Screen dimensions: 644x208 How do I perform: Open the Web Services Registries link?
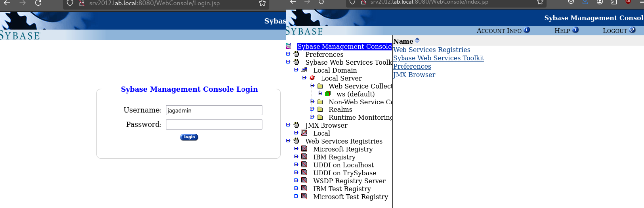click(x=431, y=50)
